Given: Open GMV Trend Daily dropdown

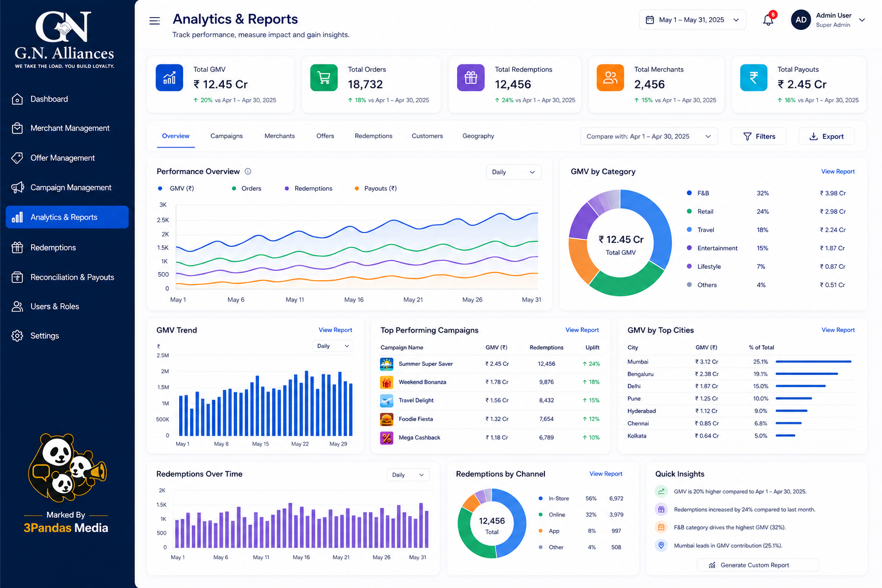Looking at the screenshot, I should point(333,346).
